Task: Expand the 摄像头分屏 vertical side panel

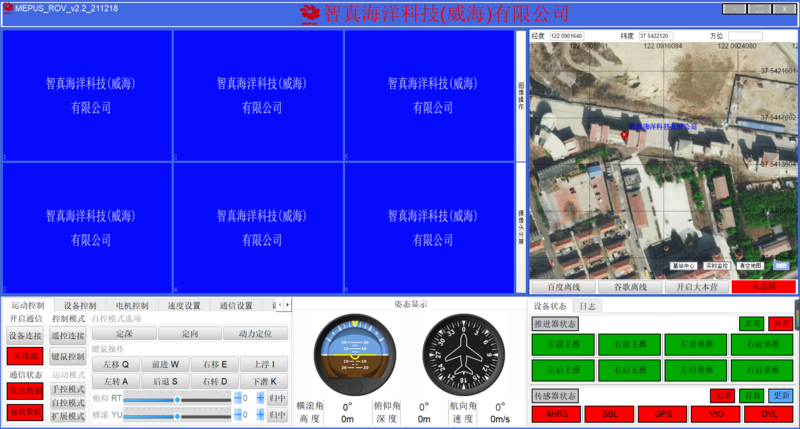Action: [x=521, y=226]
